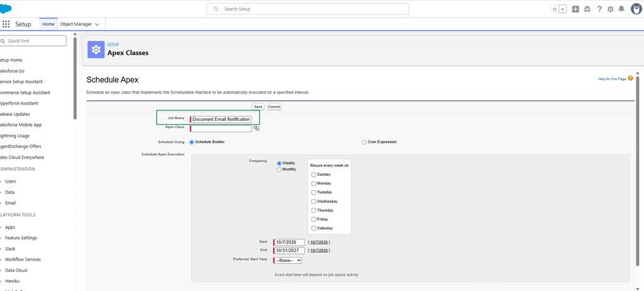
Task: Open Lightning Usage in the sidebar
Action: point(15,135)
